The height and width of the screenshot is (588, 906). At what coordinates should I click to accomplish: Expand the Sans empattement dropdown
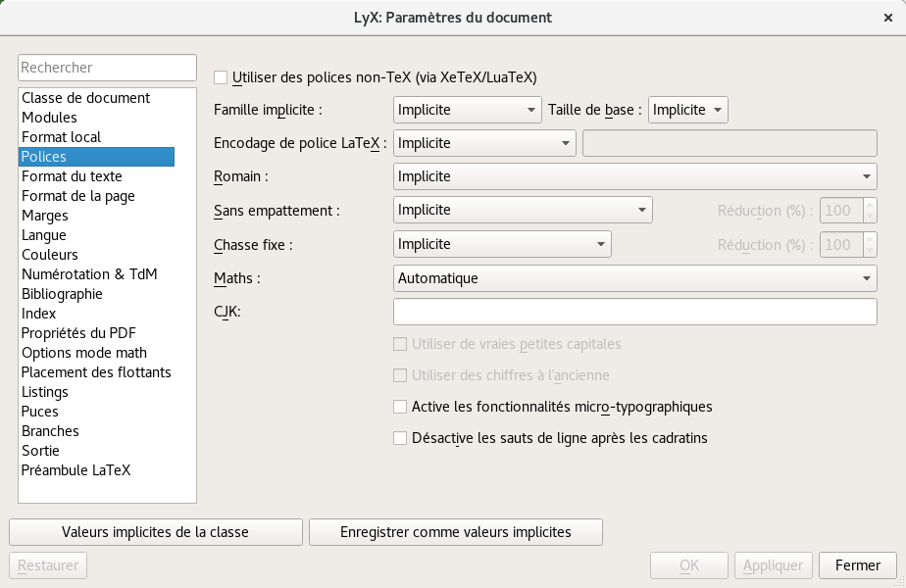click(x=523, y=210)
